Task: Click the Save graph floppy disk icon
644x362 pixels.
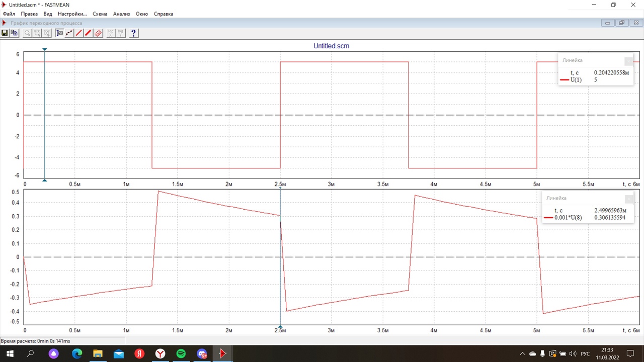Action: [5, 33]
